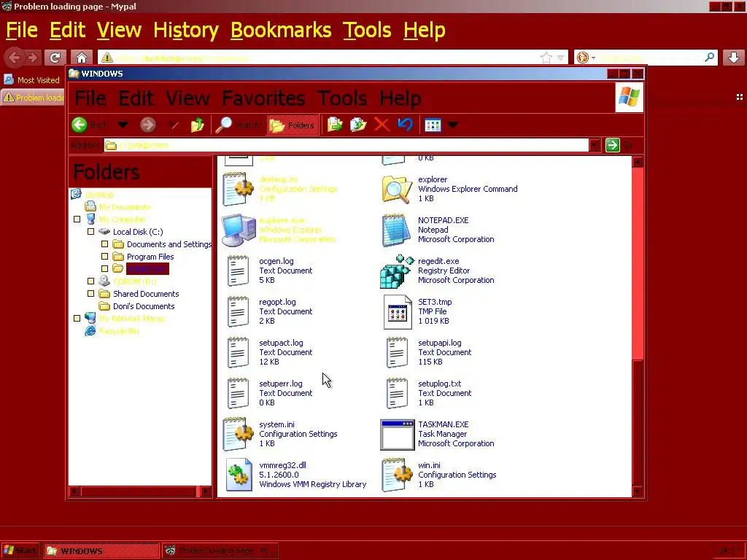747x560 pixels.
Task: Click the folder tree horizontal scrollbar
Action: pyautogui.click(x=138, y=491)
